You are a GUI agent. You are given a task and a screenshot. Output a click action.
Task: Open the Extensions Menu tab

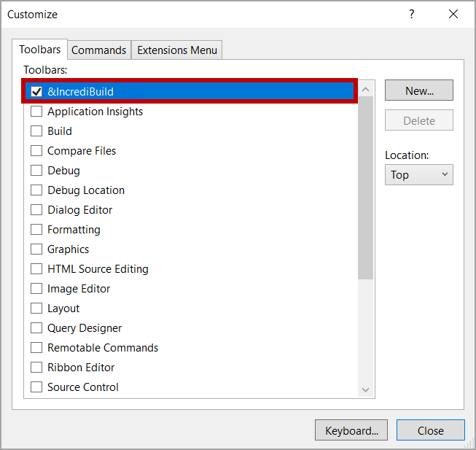coord(177,50)
